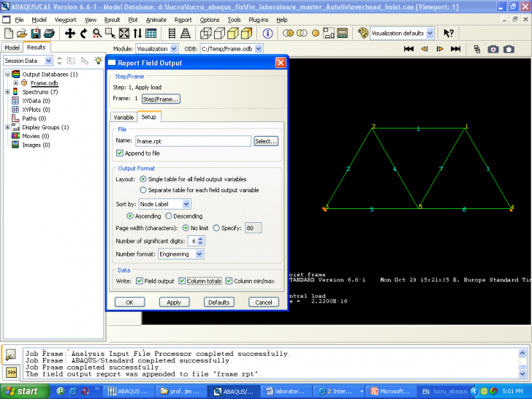Switch to the Variable tab

[123, 117]
